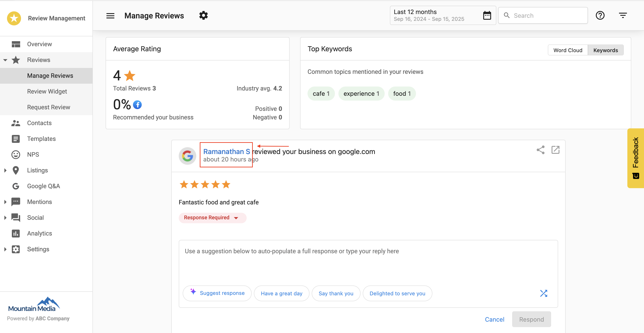This screenshot has height=333, width=644.
Task: Open the review in a new window icon
Action: pos(556,150)
